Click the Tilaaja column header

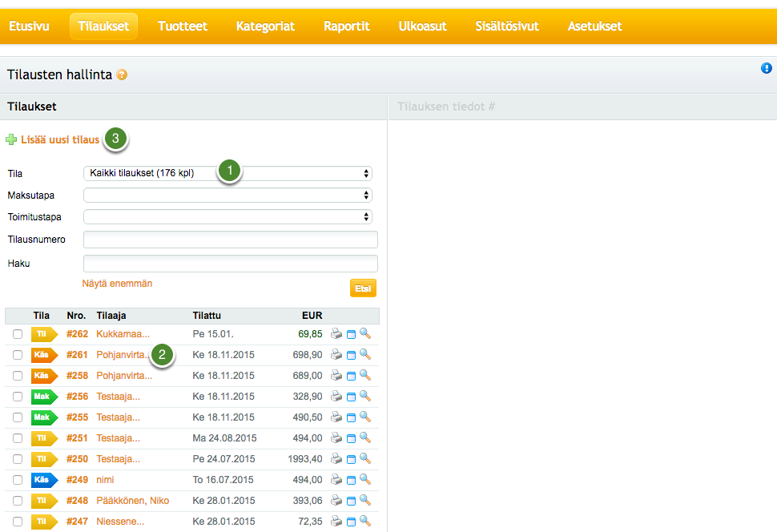click(111, 316)
